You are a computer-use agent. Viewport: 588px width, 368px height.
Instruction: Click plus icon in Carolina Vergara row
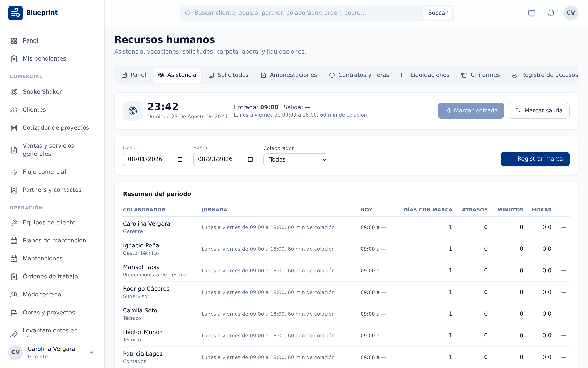click(x=564, y=227)
